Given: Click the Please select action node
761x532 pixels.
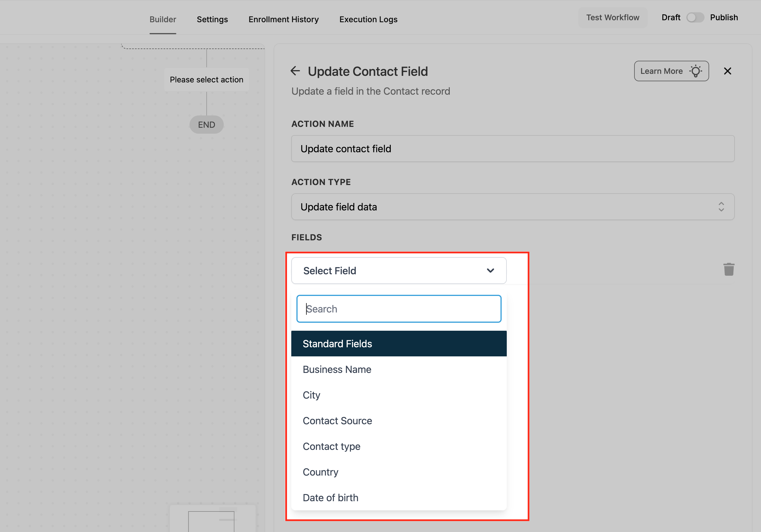Looking at the screenshot, I should point(206,80).
